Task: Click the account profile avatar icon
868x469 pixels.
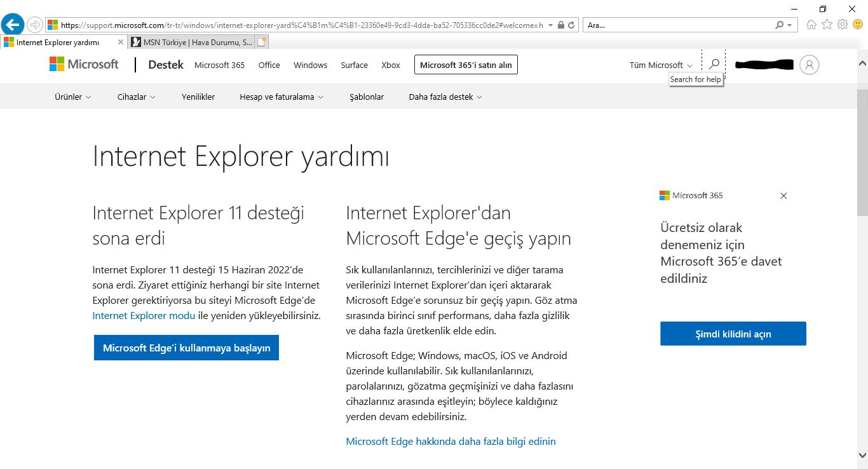Action: click(810, 65)
